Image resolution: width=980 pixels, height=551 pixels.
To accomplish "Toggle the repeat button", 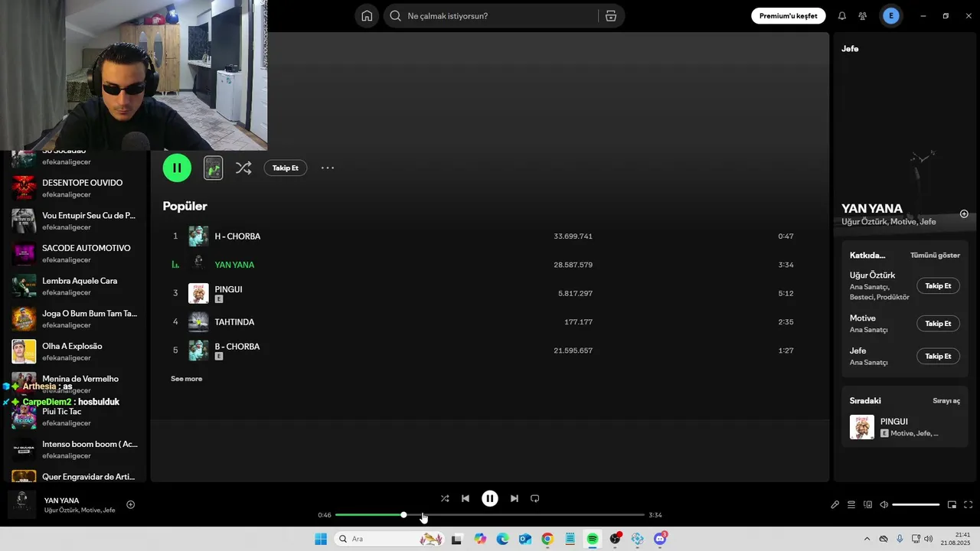I will (x=535, y=498).
